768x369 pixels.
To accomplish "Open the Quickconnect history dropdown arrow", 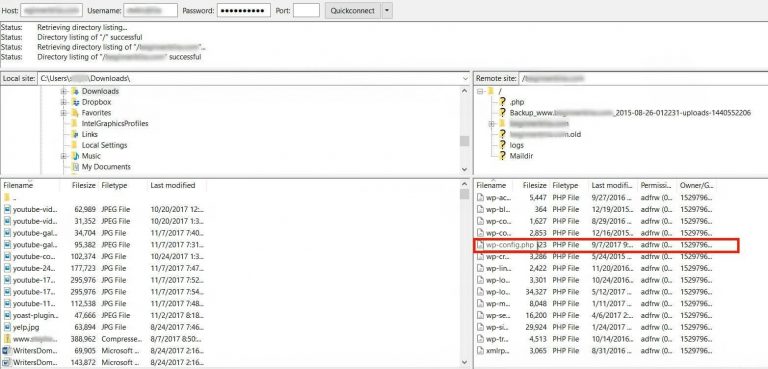I will tap(387, 10).
